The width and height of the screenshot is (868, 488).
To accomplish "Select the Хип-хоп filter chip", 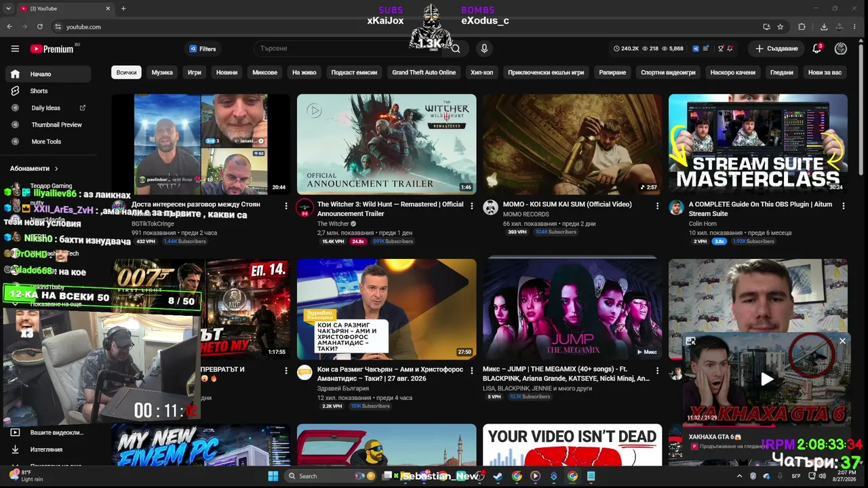I will [x=482, y=73].
